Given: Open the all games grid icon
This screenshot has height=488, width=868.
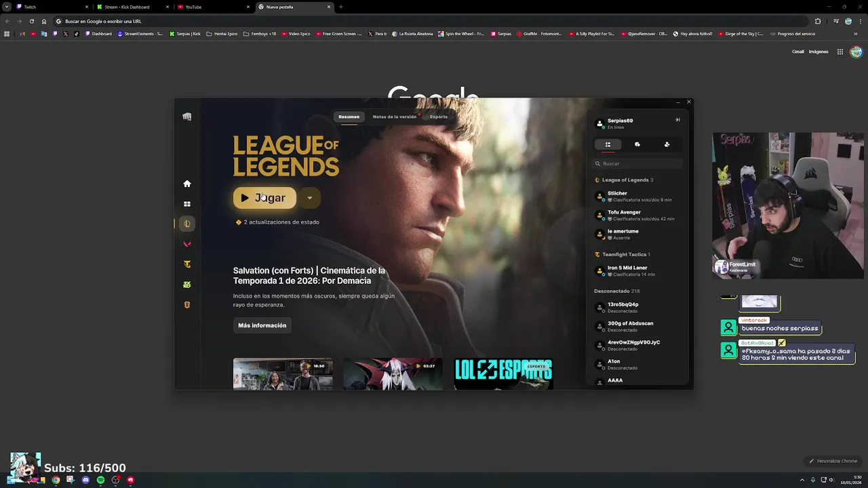Looking at the screenshot, I should tap(187, 204).
